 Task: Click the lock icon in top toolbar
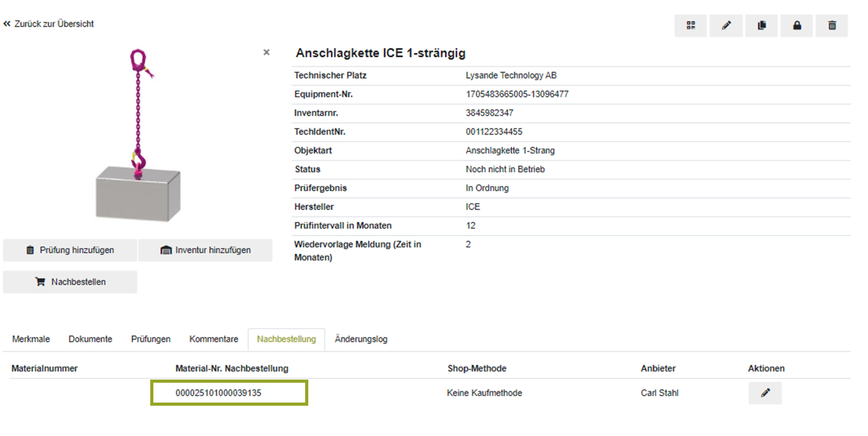(x=797, y=26)
